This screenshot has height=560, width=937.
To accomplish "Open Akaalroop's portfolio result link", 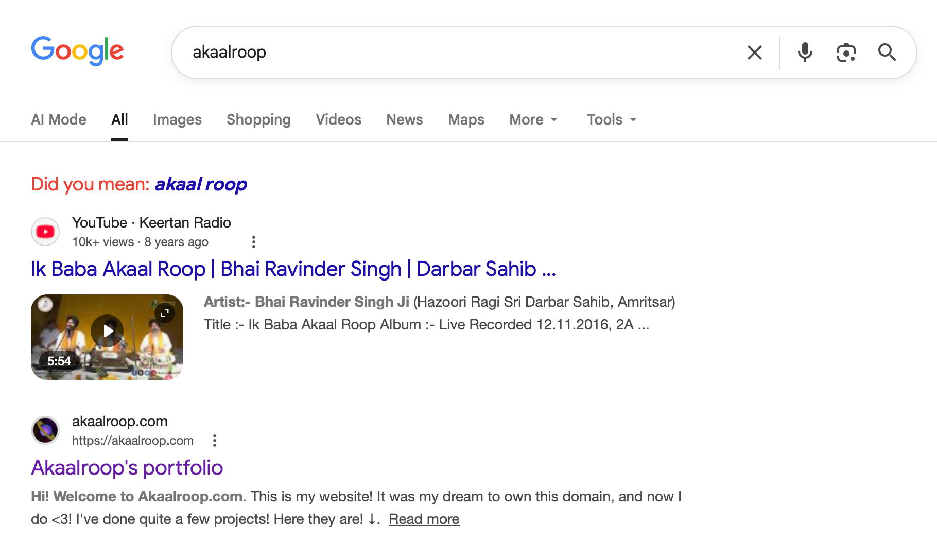I will (127, 468).
